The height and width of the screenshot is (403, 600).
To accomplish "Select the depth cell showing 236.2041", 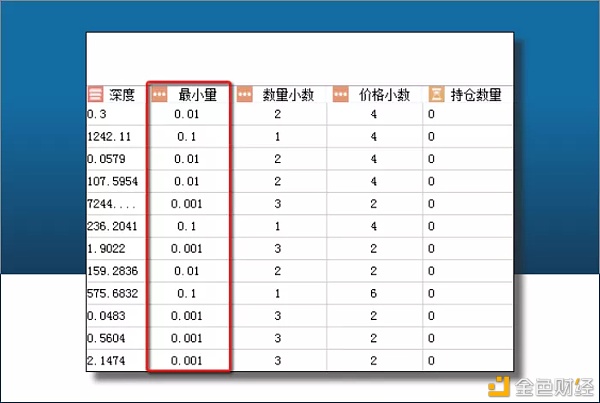I will pos(112,226).
